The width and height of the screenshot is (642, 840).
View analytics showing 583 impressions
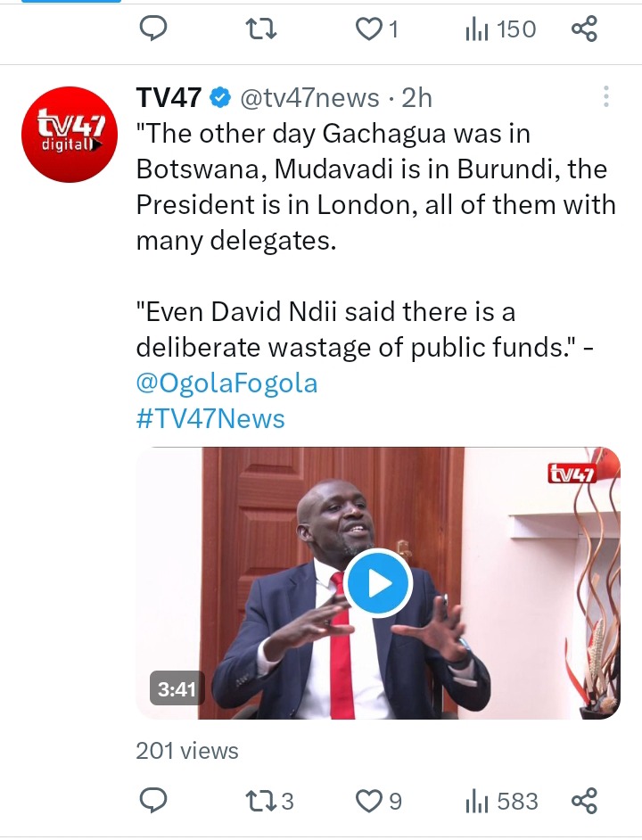[502, 802]
